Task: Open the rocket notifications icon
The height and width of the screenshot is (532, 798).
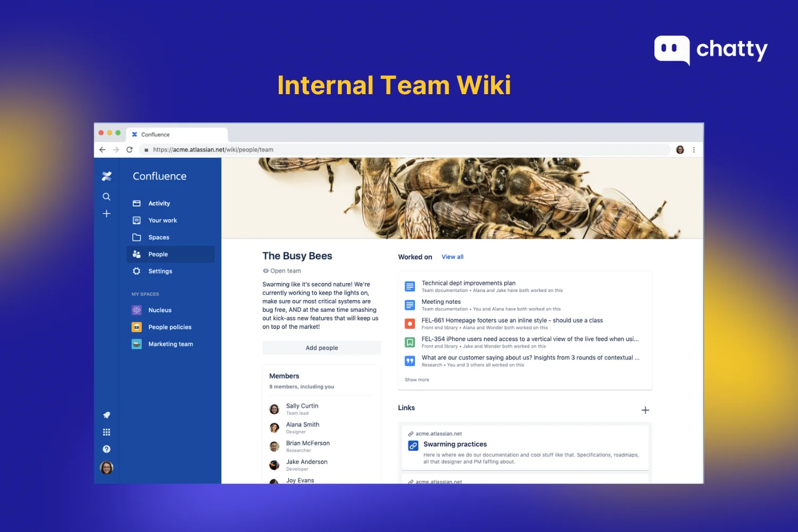Action: (106, 415)
